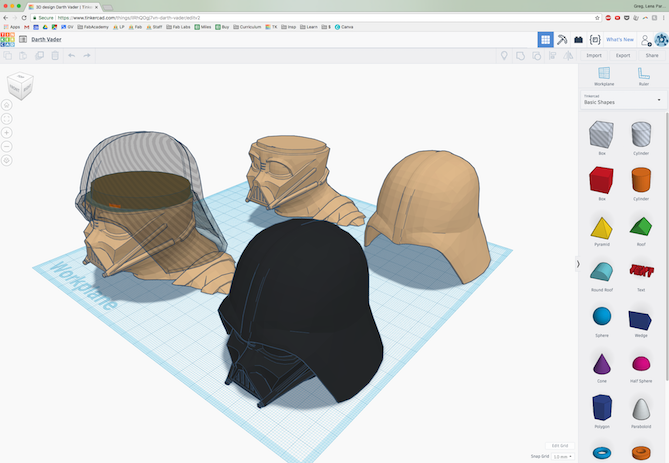Select the Ruler tool
The image size is (669, 463).
[644, 76]
